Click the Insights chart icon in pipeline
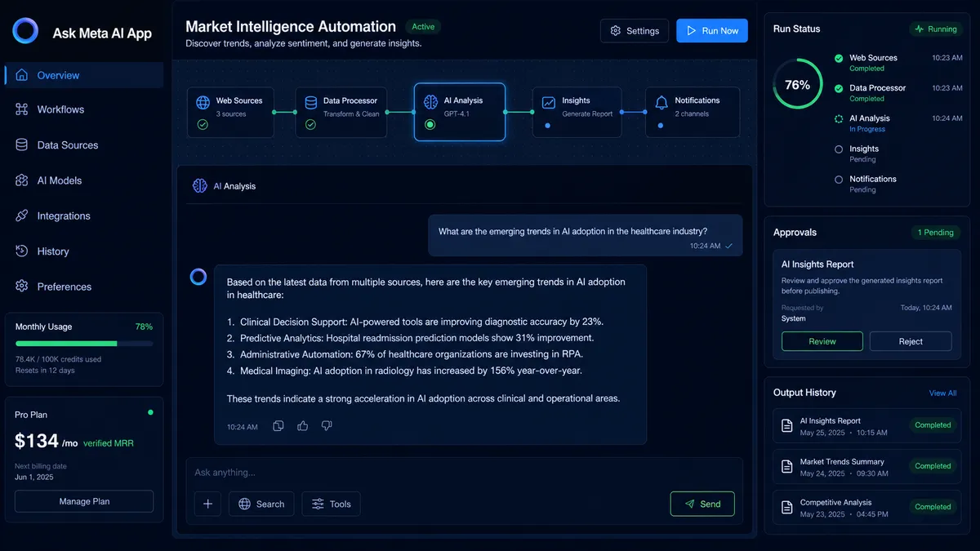 click(x=548, y=104)
